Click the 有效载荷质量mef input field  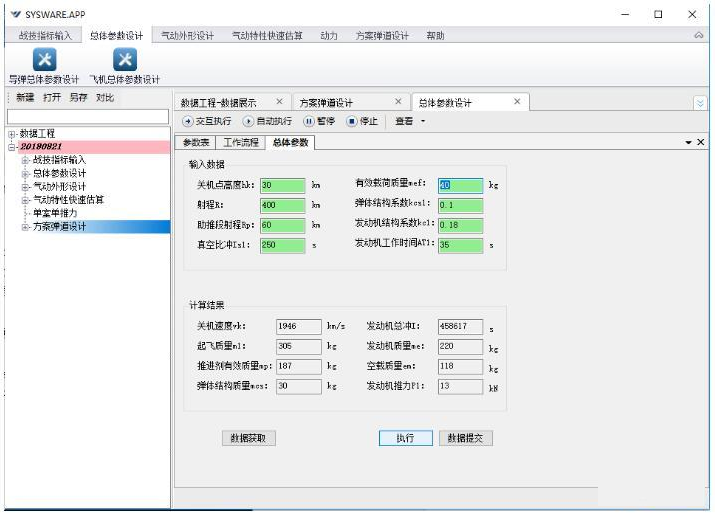point(461,185)
